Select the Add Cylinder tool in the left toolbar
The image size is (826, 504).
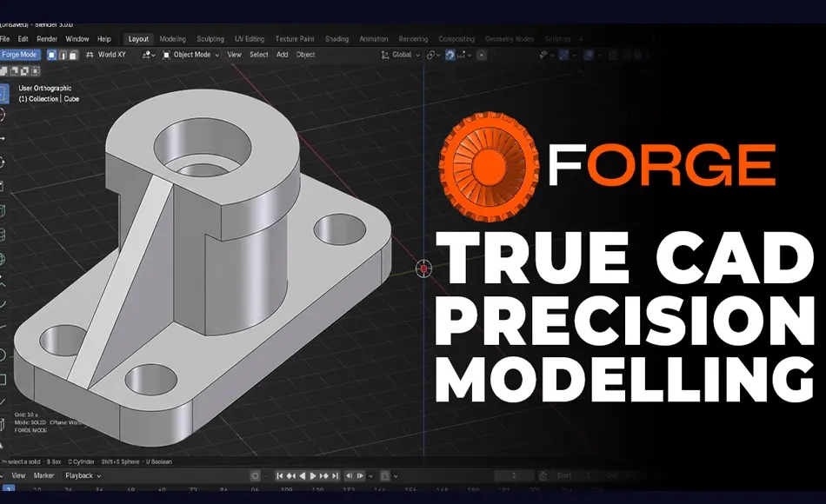click(x=2, y=235)
